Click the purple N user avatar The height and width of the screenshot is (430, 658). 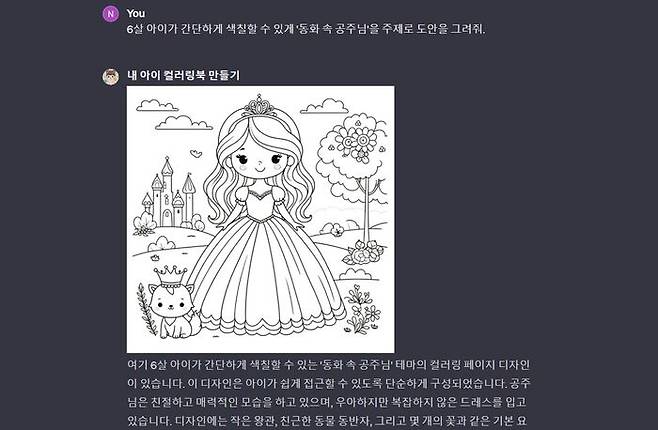[111, 14]
